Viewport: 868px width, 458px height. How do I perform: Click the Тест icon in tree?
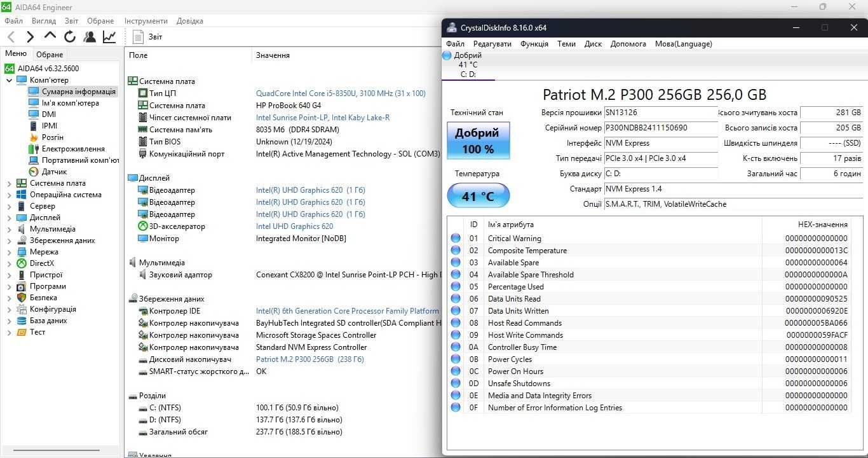(x=22, y=332)
